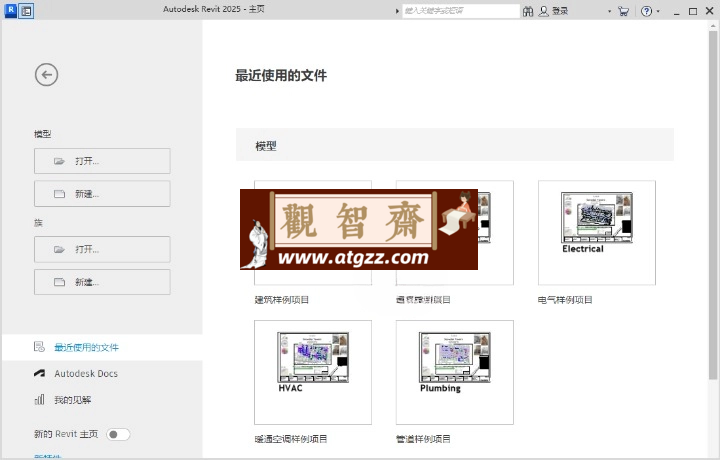The image size is (720, 460).
Task: Click the user sign-in 登录 icon
Action: pos(543,11)
